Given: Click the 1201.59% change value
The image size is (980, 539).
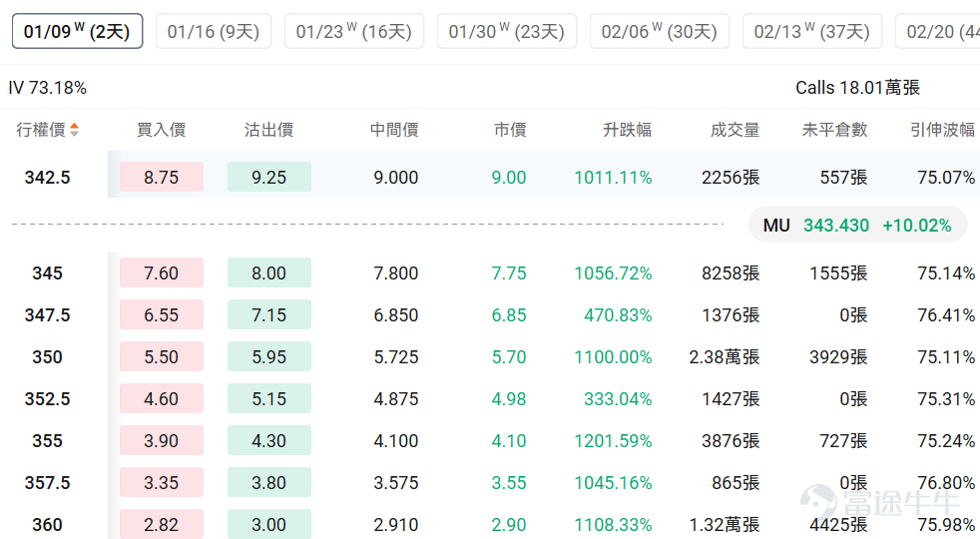Looking at the screenshot, I should point(613,440).
